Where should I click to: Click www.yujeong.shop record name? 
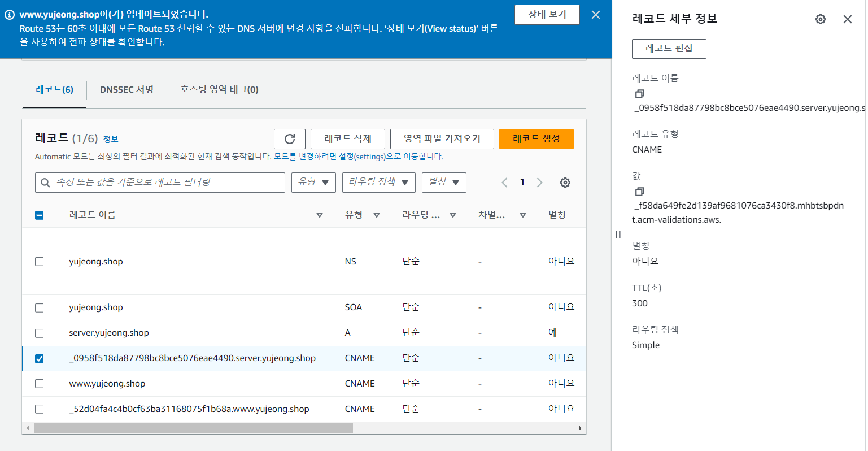click(x=107, y=384)
